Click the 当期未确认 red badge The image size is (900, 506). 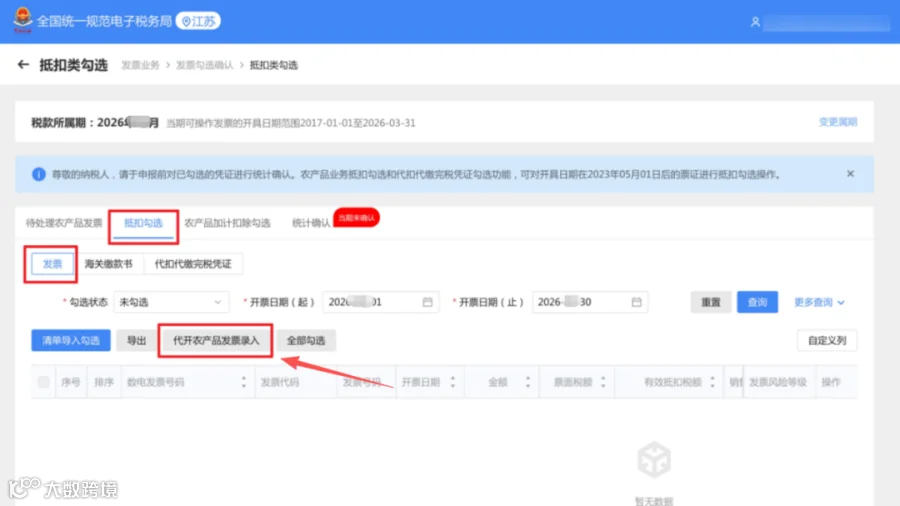[x=356, y=217]
